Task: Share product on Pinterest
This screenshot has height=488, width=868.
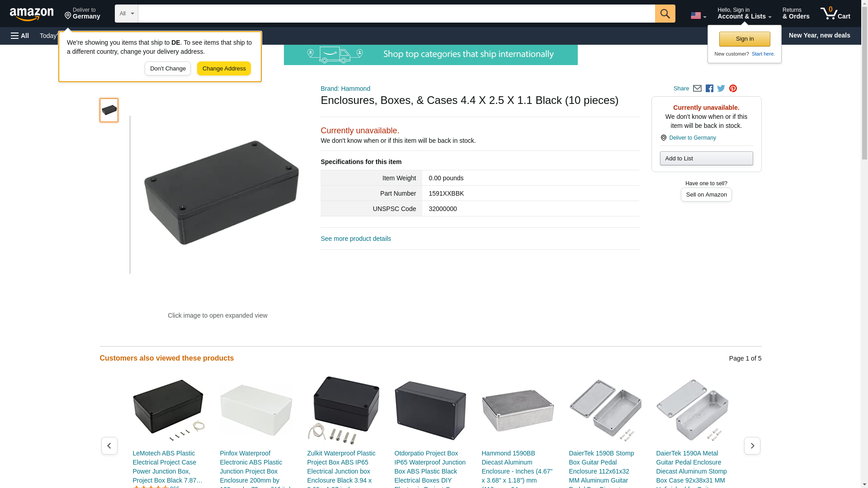Action: [733, 89]
